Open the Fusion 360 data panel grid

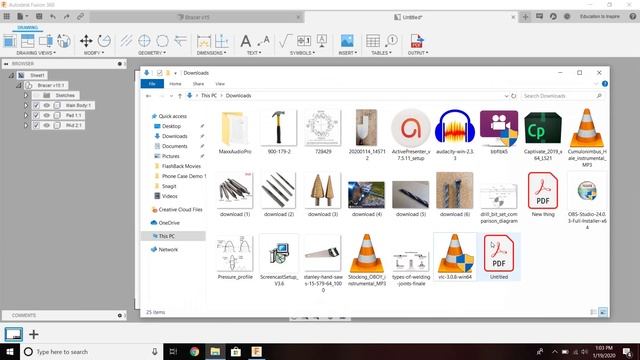(7, 16)
